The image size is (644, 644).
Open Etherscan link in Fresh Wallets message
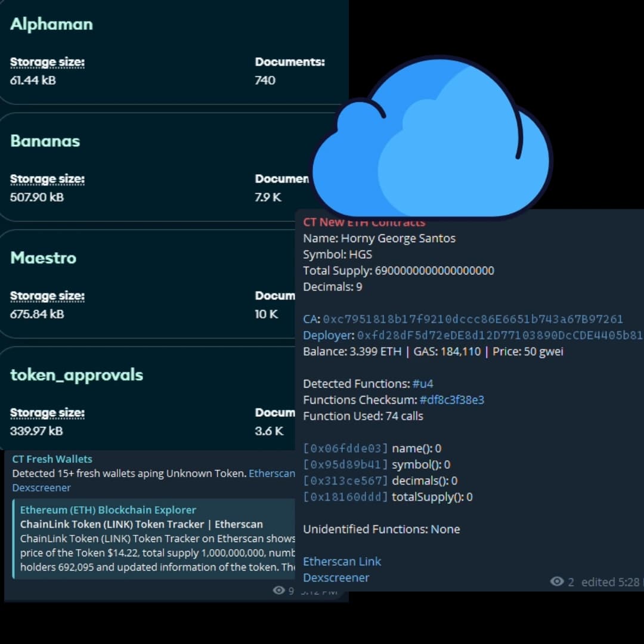(272, 473)
